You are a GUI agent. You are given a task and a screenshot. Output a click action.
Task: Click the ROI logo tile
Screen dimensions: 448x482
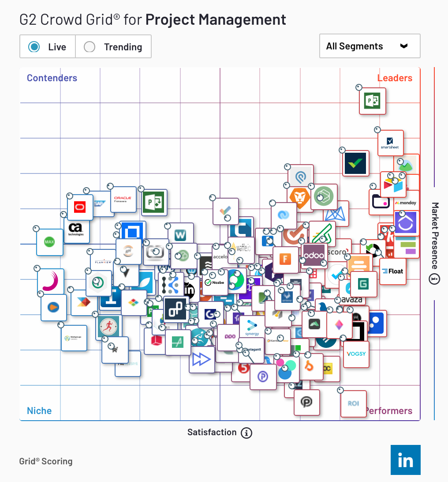pos(354,403)
